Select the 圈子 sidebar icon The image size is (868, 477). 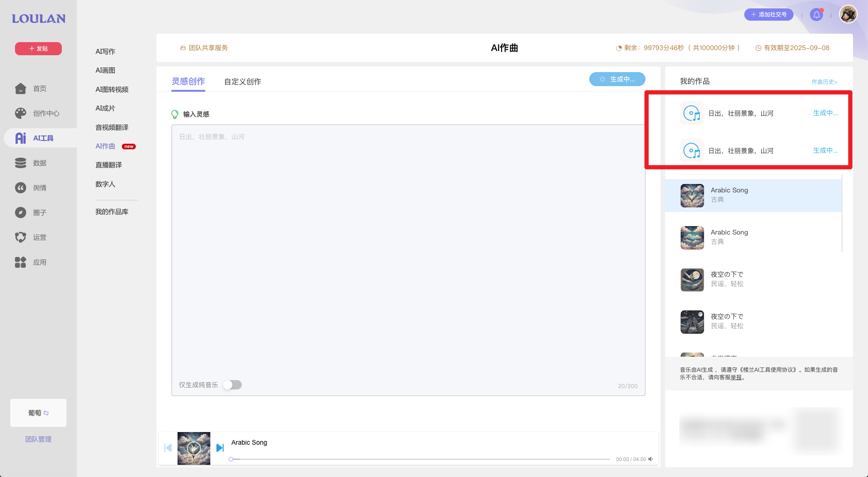pos(21,212)
